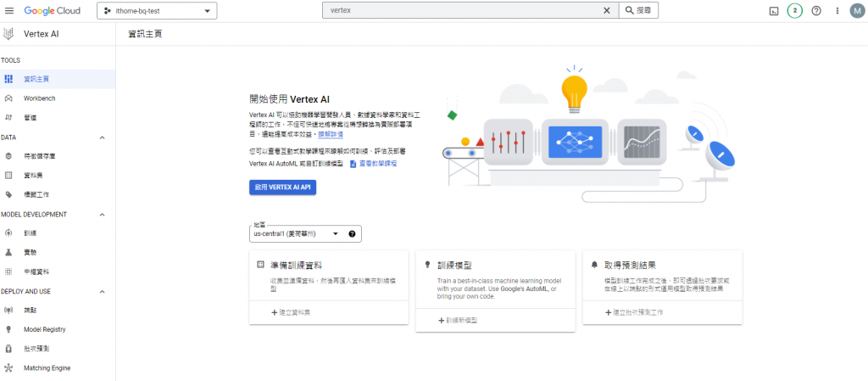Click the TOOLS section label
Screen dimensions: 868x381
coord(10,60)
